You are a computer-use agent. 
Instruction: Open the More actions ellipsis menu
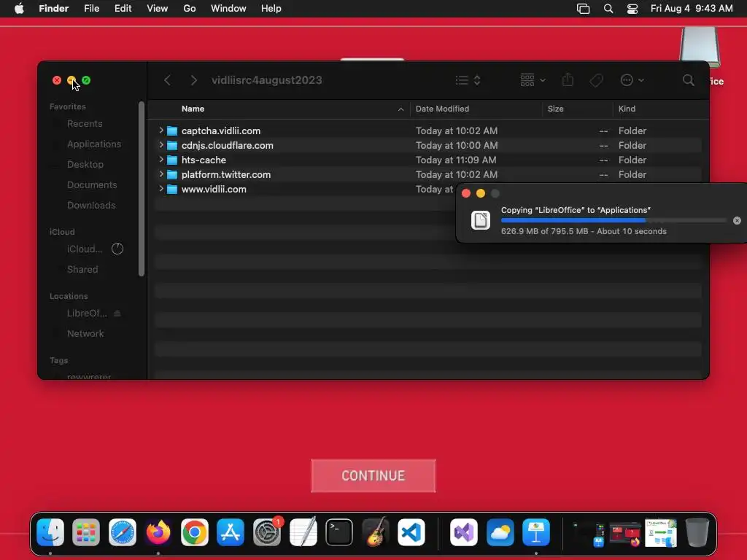(x=632, y=80)
